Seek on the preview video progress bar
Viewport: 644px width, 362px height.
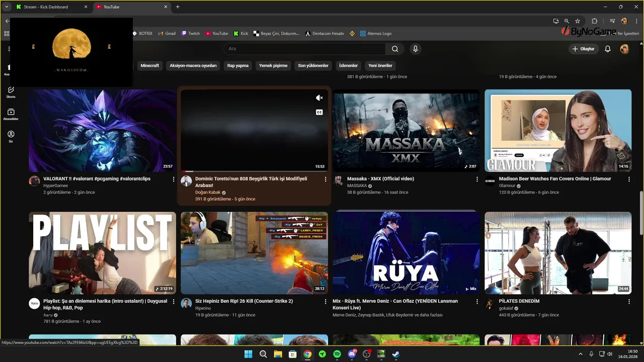click(x=254, y=171)
